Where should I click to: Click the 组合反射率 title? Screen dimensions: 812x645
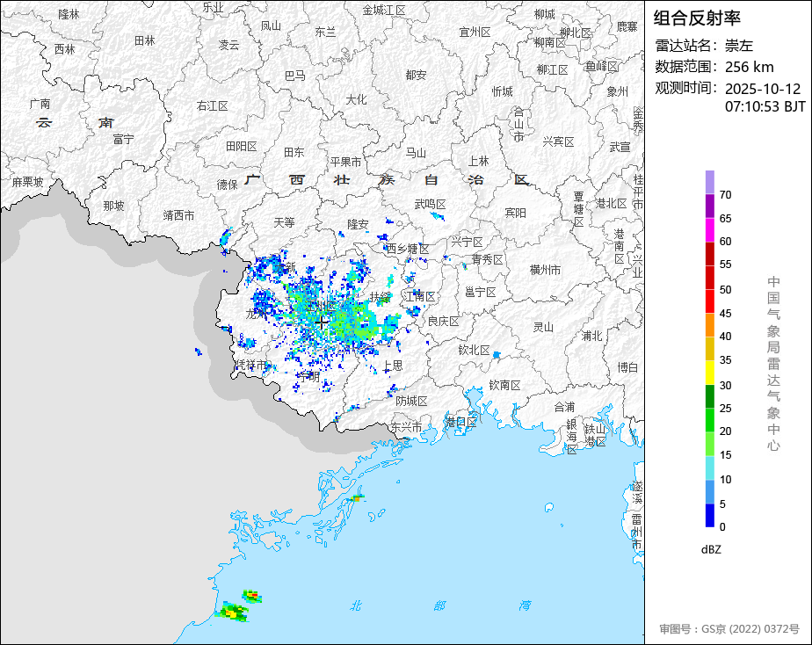(x=698, y=18)
